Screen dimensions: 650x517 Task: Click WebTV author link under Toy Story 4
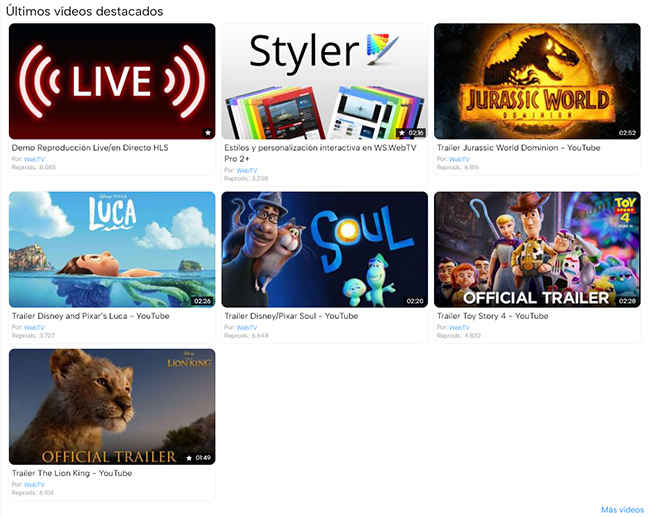(x=459, y=328)
